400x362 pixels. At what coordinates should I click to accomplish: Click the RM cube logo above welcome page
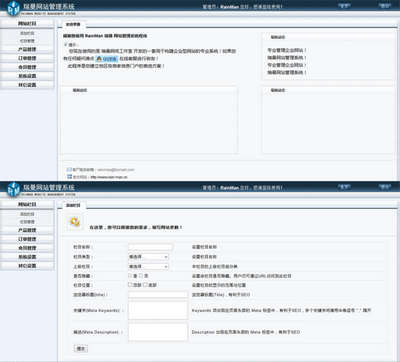(13, 8)
